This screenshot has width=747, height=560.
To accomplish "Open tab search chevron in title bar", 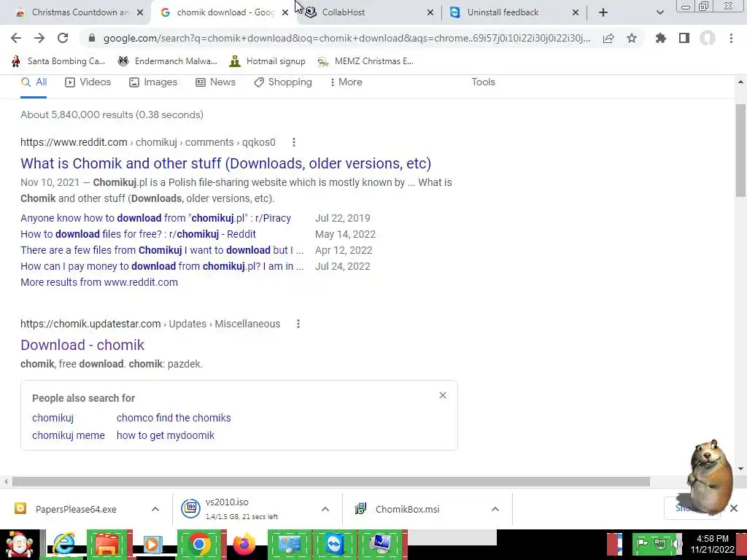I will click(659, 12).
